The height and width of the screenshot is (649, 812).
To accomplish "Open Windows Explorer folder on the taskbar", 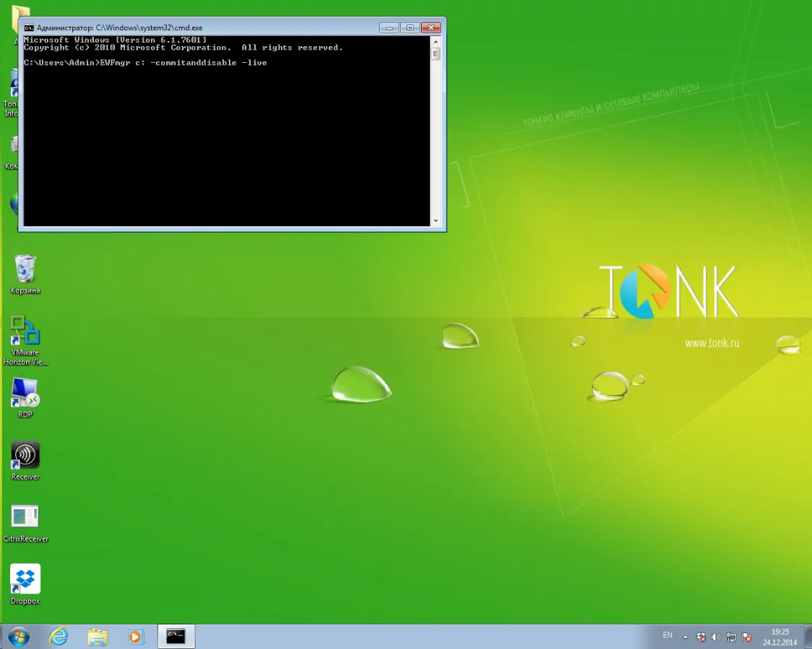I will 98,637.
